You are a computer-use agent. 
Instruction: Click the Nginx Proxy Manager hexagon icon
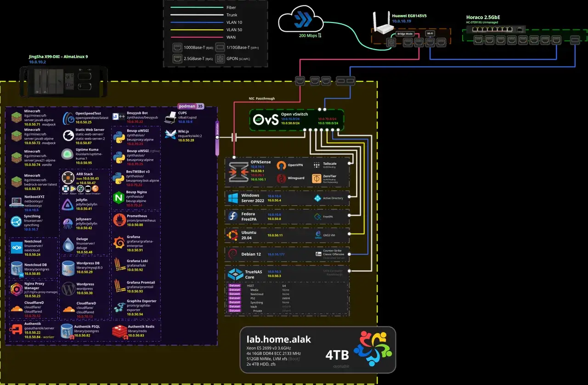tap(17, 289)
